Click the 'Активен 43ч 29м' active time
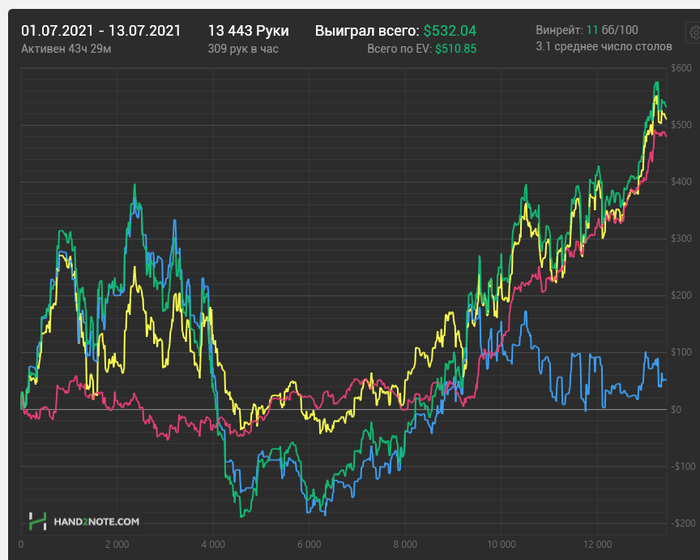This screenshot has width=700, height=560. [66, 49]
